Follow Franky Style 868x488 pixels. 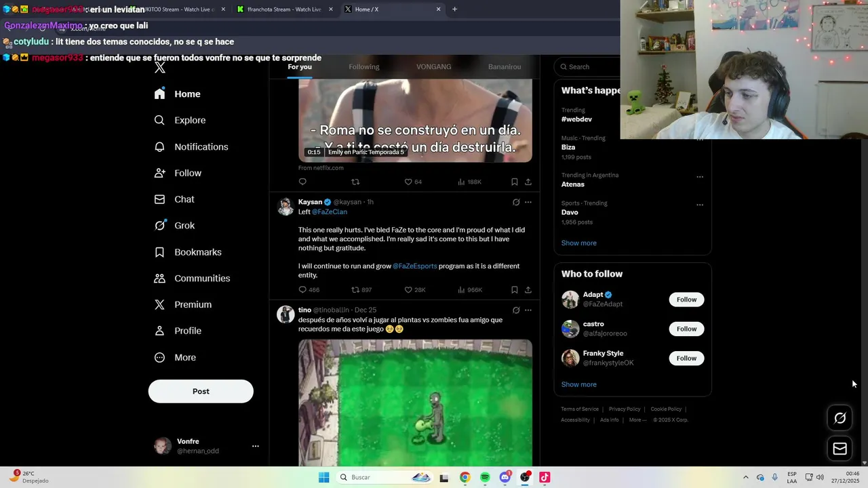686,358
